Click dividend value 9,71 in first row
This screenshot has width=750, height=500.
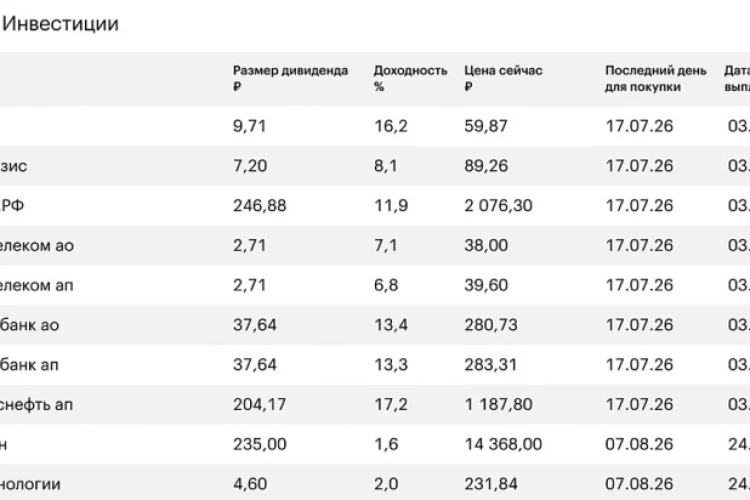tap(249, 126)
